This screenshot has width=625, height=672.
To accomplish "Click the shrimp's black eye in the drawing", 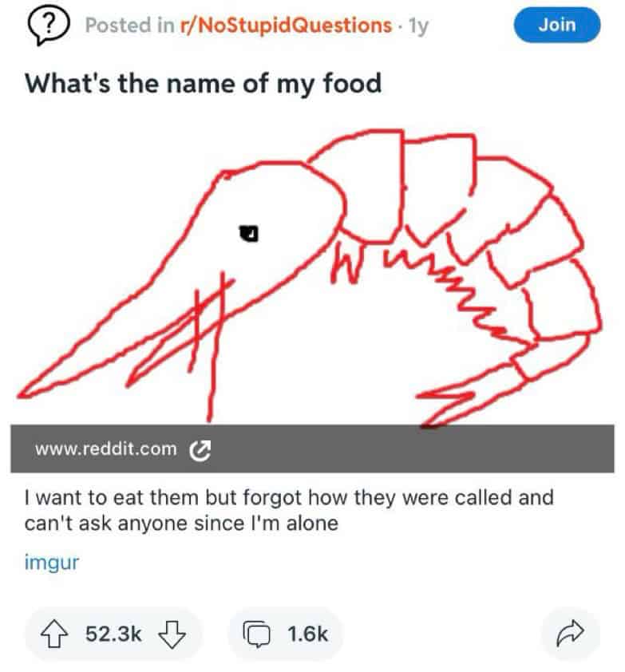I will [x=251, y=232].
